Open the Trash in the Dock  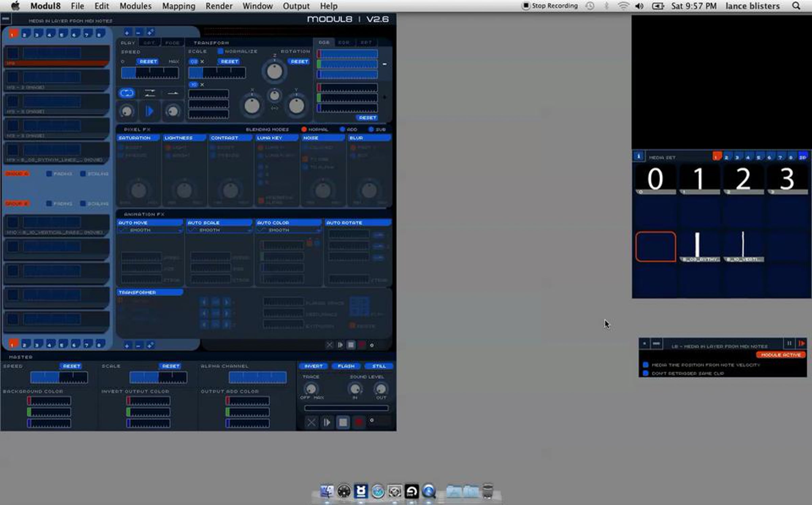[x=488, y=491]
